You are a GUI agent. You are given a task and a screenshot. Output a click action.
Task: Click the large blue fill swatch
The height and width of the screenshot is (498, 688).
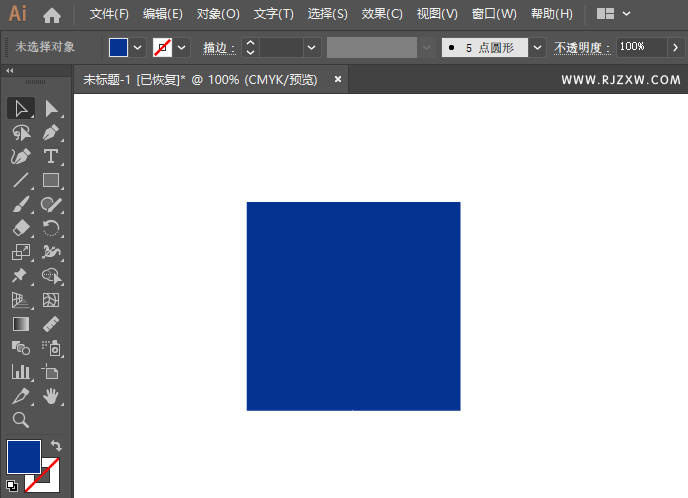tap(24, 457)
